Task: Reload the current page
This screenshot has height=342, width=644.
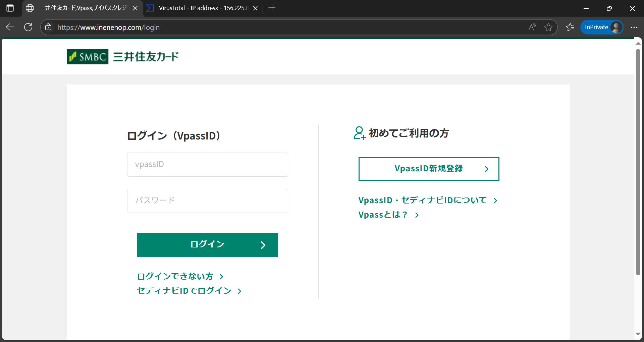Action: coord(28,27)
